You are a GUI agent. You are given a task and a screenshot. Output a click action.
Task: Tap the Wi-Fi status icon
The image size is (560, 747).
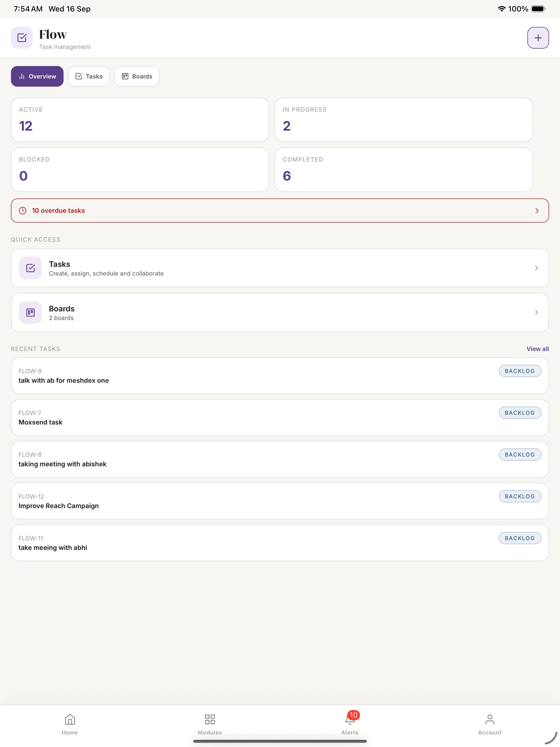click(501, 9)
